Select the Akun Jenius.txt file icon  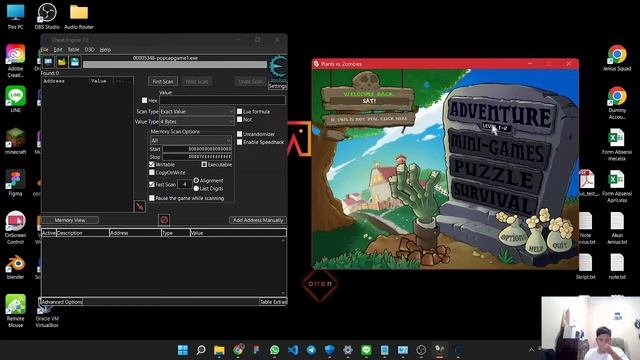[617, 228]
